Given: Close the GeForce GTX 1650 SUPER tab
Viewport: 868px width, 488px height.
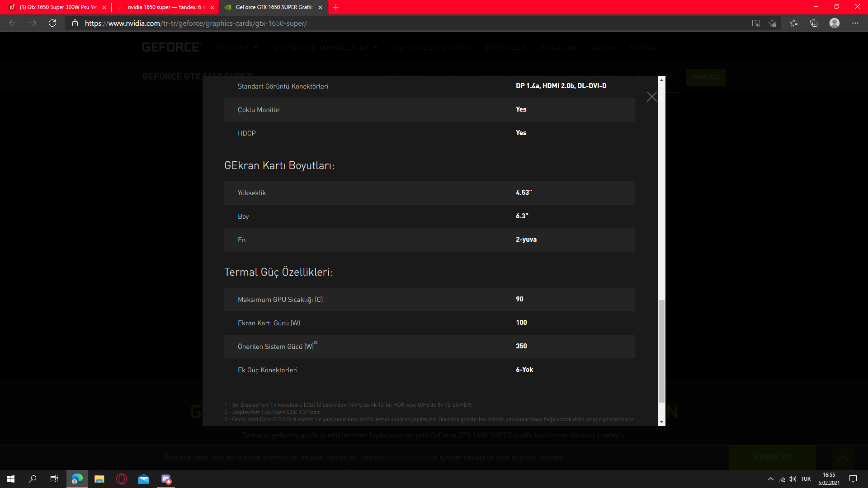Looking at the screenshot, I should click(320, 7).
